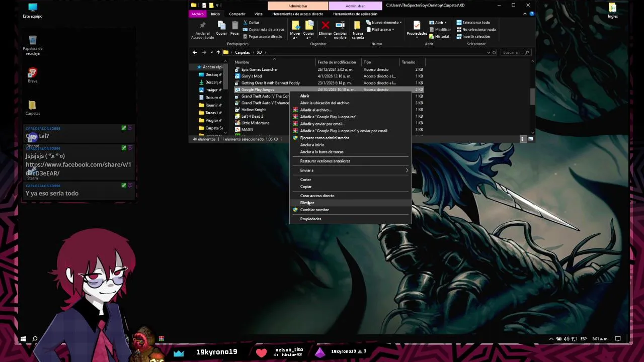Select the Left 4 Dead 2 shortcut icon
The width and height of the screenshot is (644, 362).
click(x=237, y=116)
